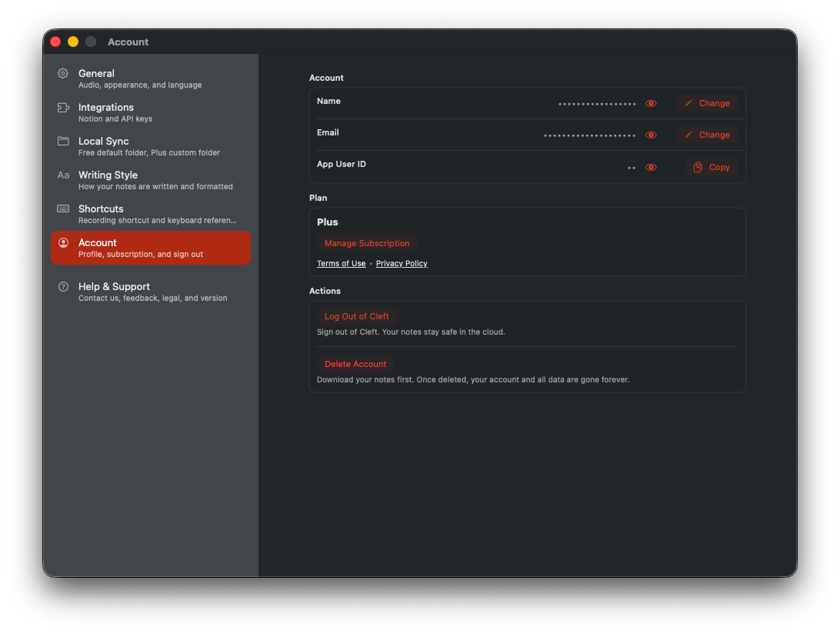
Task: Click 'Contact us, feedback, legal, and version' text
Action: click(152, 298)
